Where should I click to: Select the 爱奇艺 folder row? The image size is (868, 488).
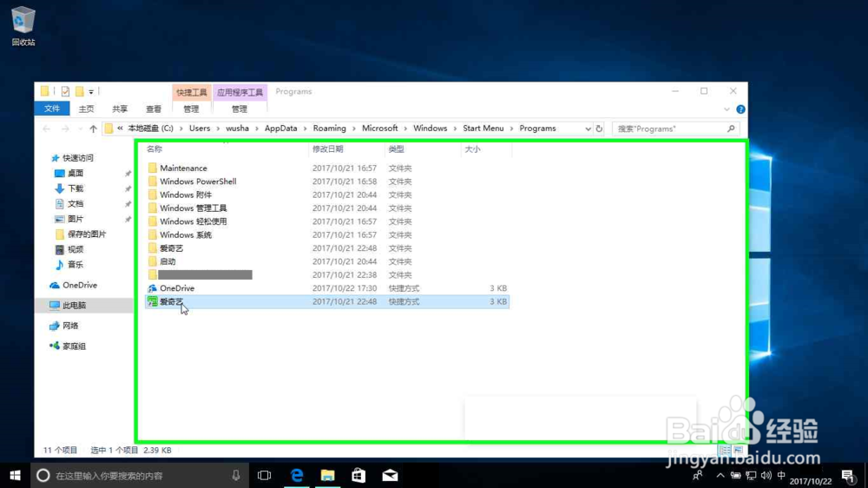click(326, 248)
